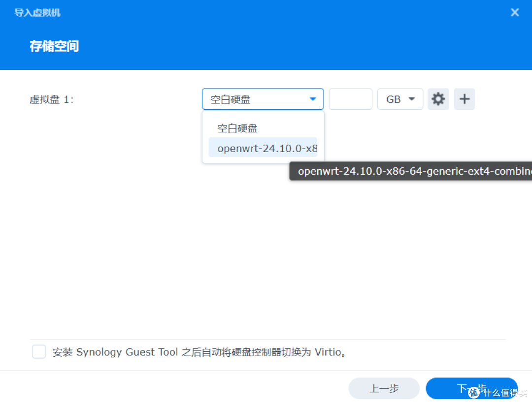The height and width of the screenshot is (404, 532).
Task: Enable automatic Virtio controller switch after Guest Tool install
Action: [x=38, y=351]
